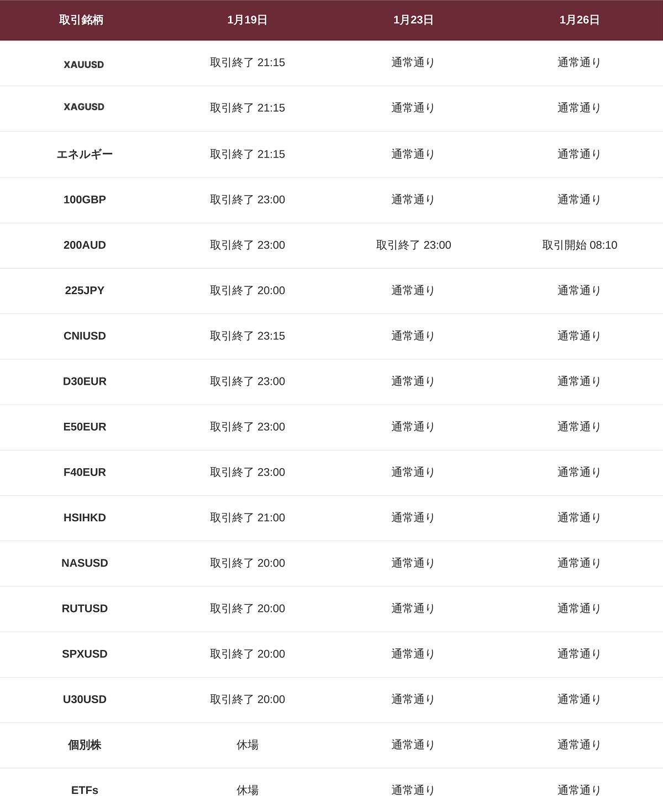The width and height of the screenshot is (663, 812).
Task: Click the エネルギー row label
Action: click(x=85, y=154)
